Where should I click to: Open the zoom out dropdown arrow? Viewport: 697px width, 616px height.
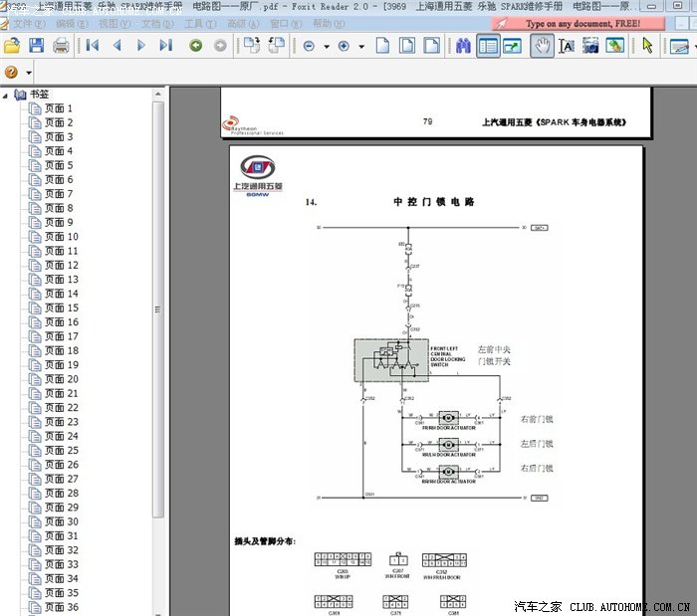click(x=327, y=46)
